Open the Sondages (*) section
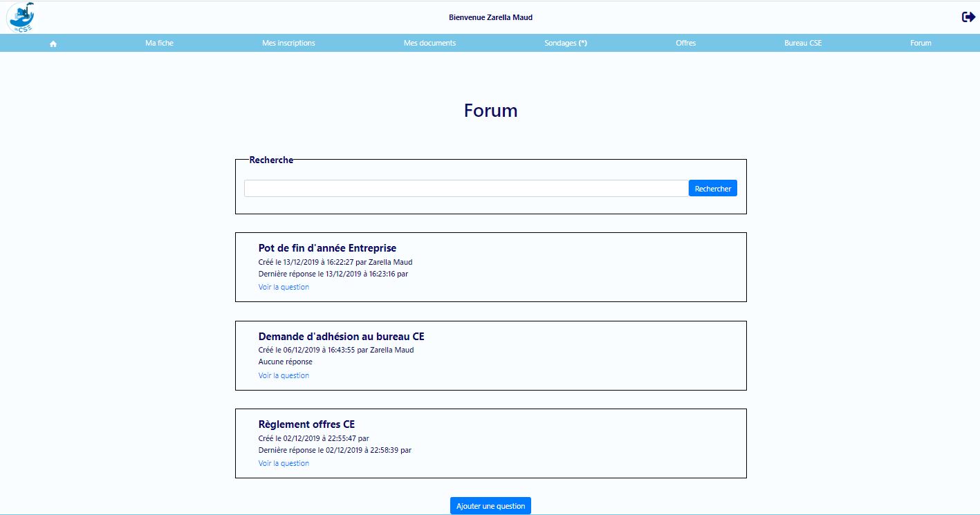This screenshot has height=515, width=980. click(566, 43)
